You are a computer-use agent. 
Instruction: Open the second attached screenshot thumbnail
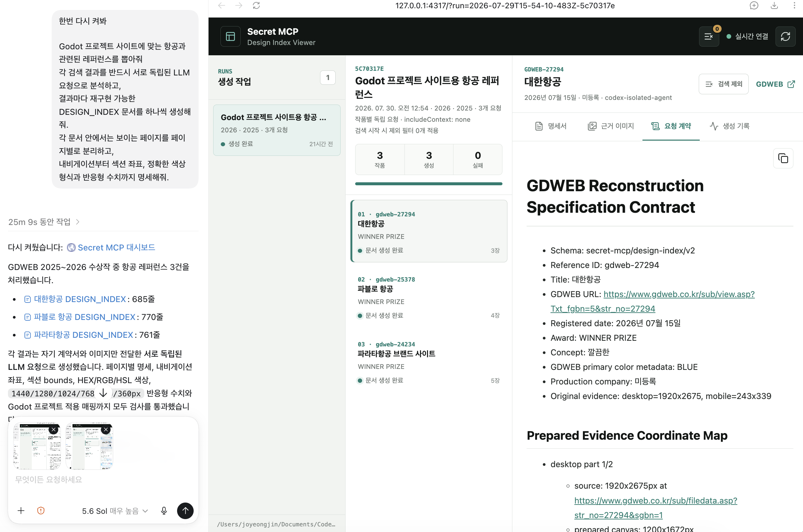click(x=89, y=446)
